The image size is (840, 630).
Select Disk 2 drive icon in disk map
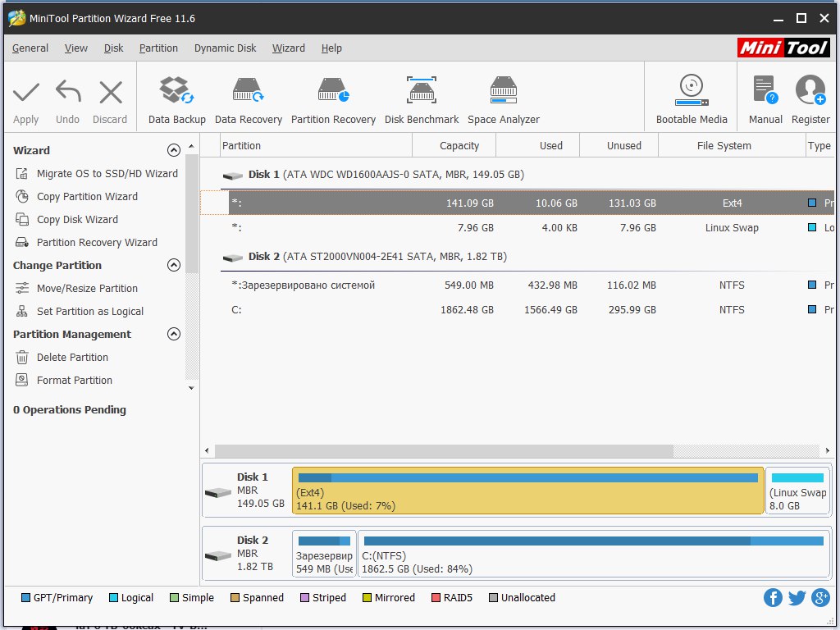(218, 555)
